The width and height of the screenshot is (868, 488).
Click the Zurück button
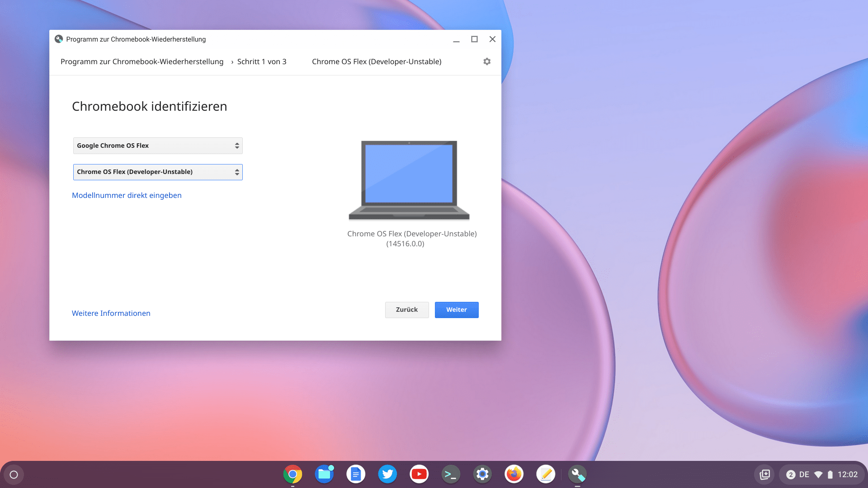coord(407,310)
